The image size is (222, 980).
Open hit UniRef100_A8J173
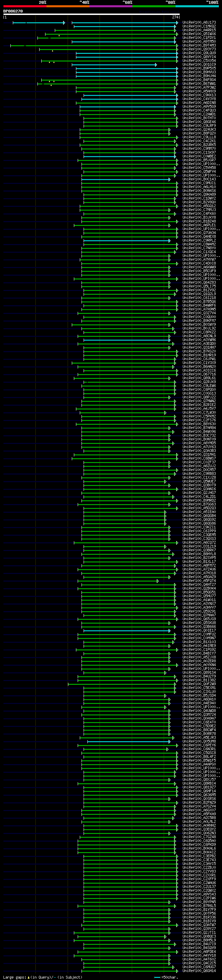click(x=199, y=23)
